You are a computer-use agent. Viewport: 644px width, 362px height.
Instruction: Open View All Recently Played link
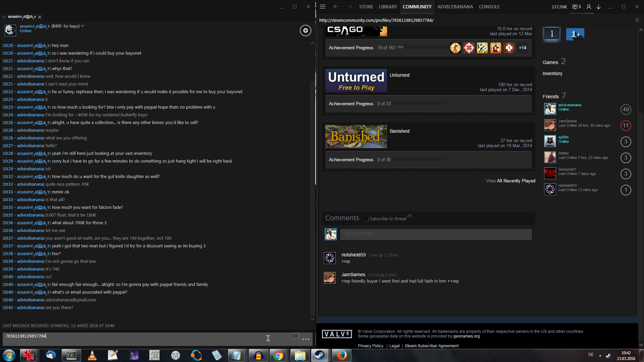point(511,181)
